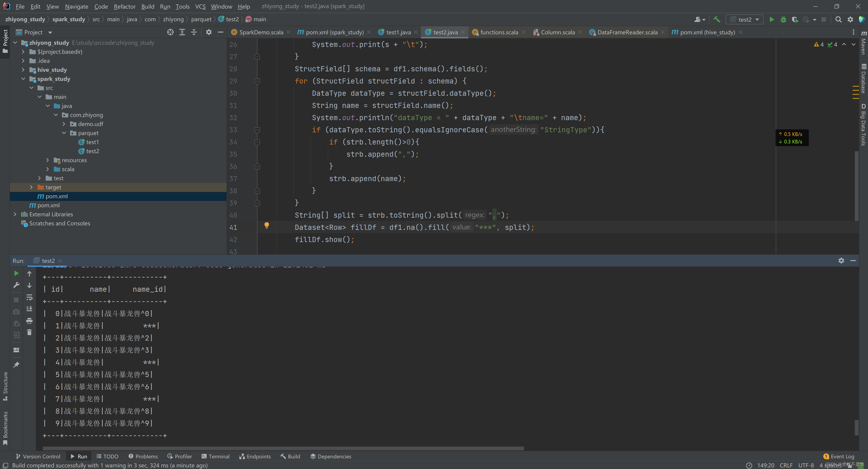Open the Maven side panel

tap(864, 43)
